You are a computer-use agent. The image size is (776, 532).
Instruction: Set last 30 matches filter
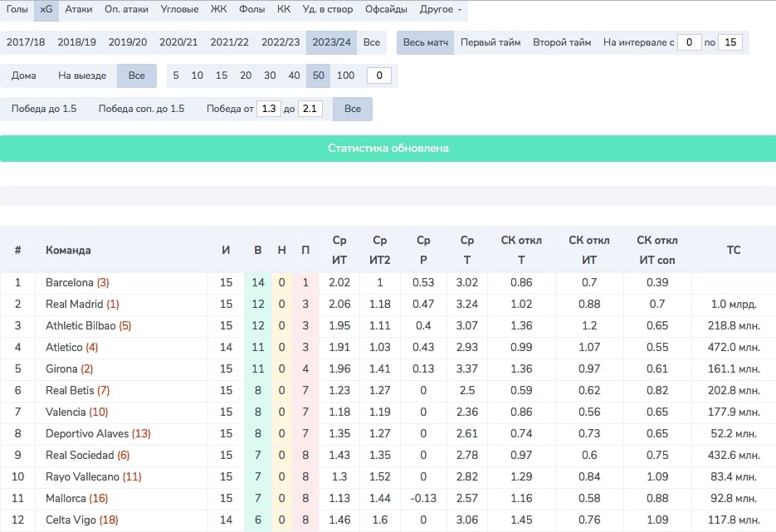point(270,76)
